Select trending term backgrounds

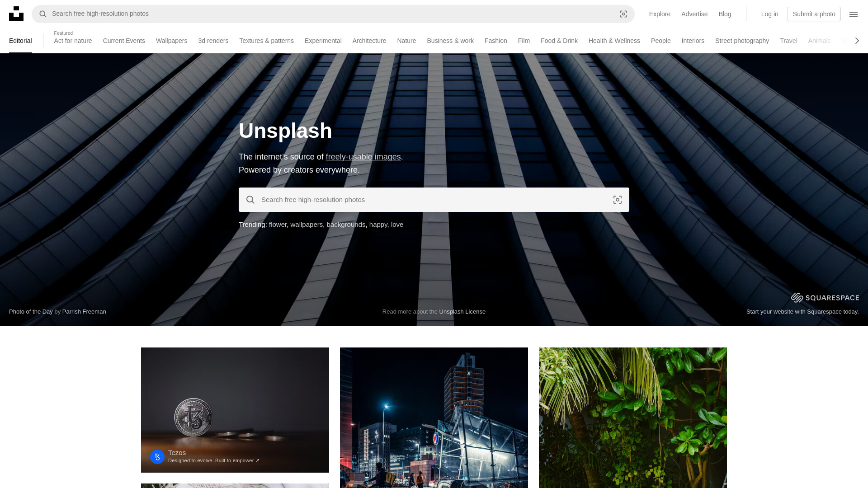tap(346, 225)
